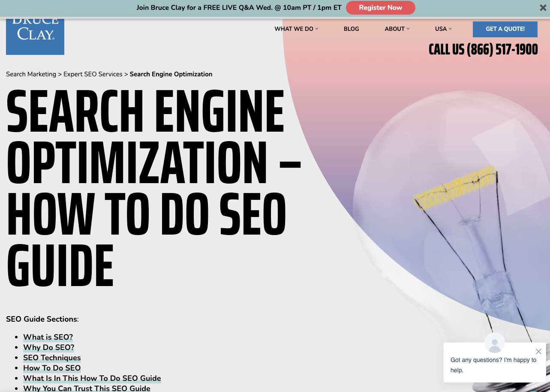Click the SEO Guide Sections label
550x392 pixels.
(42, 319)
